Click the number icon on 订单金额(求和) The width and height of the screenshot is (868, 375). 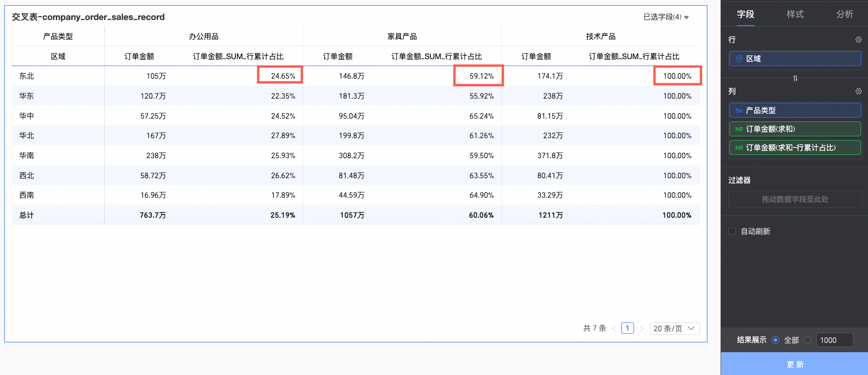[x=739, y=129]
